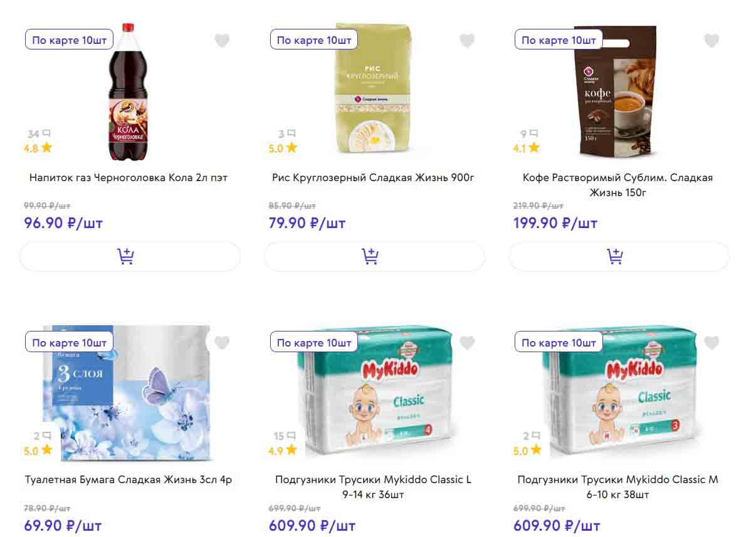The image size is (756, 537).
Task: Click the 4.9 star rating on diapers L
Action: point(283,451)
